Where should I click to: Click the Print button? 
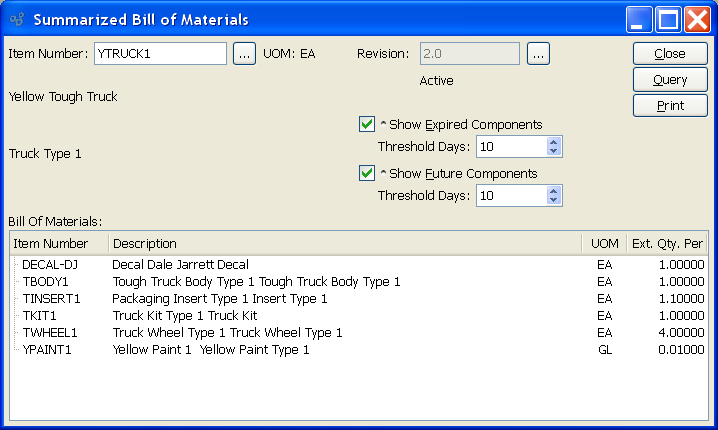click(670, 106)
